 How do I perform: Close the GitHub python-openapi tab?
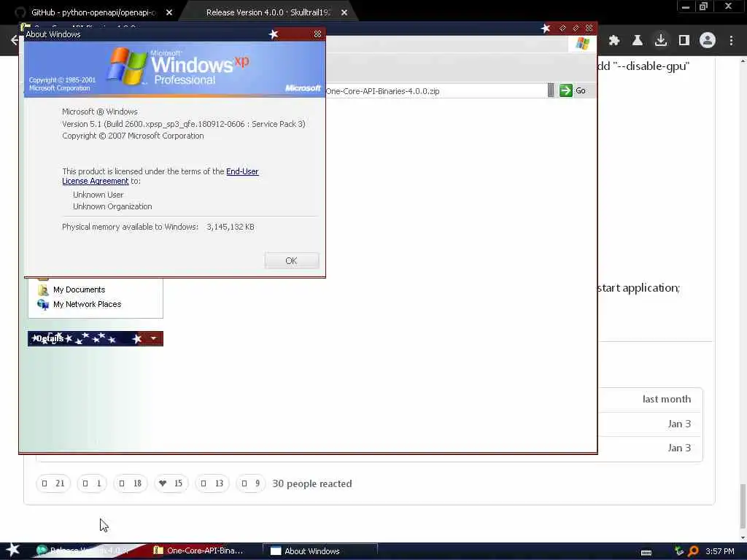(x=169, y=12)
